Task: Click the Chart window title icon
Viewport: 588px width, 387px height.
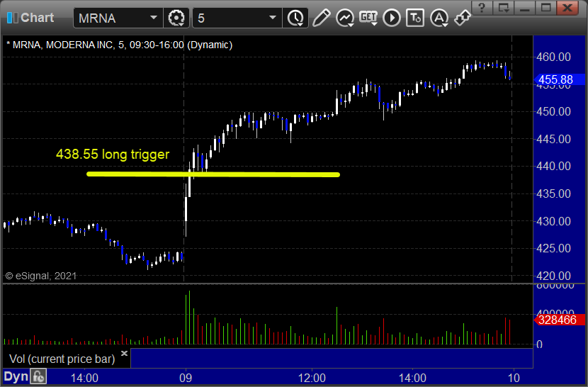Action: [12, 18]
